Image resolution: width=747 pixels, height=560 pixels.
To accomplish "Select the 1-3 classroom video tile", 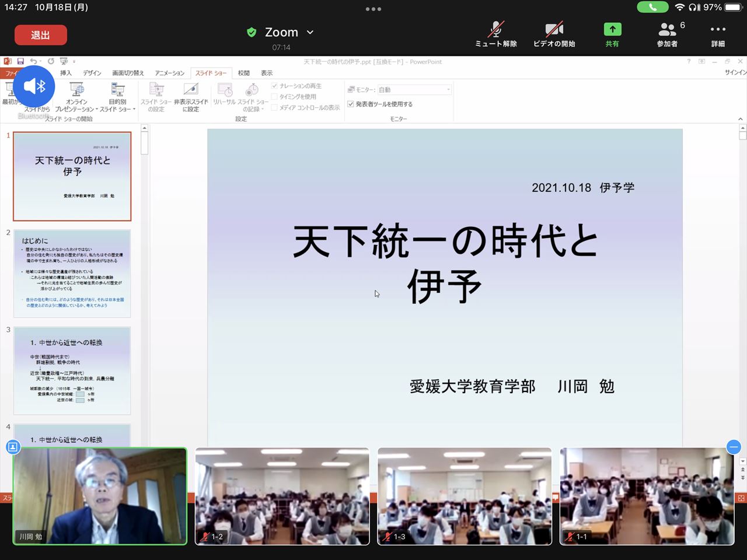I will (465, 496).
